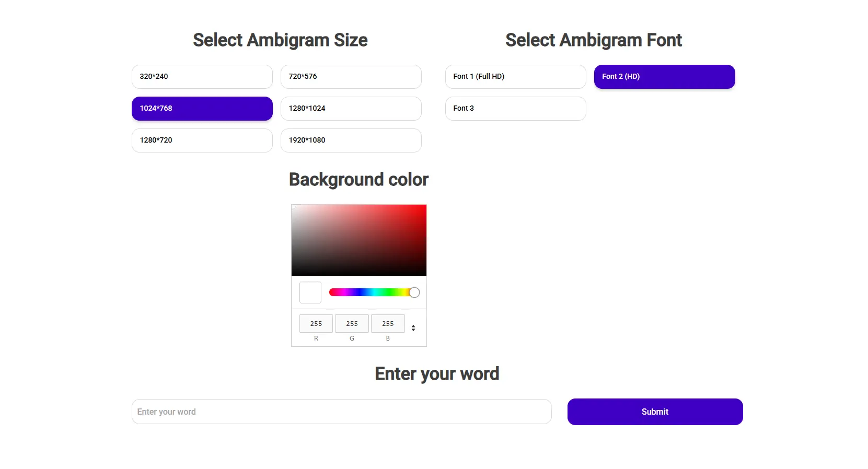
Task: Click the R value input field
Action: click(316, 324)
